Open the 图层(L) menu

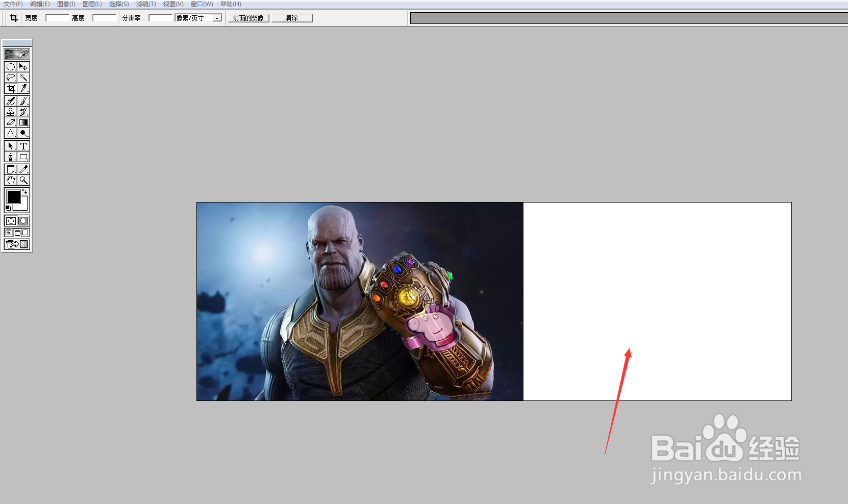pyautogui.click(x=92, y=4)
